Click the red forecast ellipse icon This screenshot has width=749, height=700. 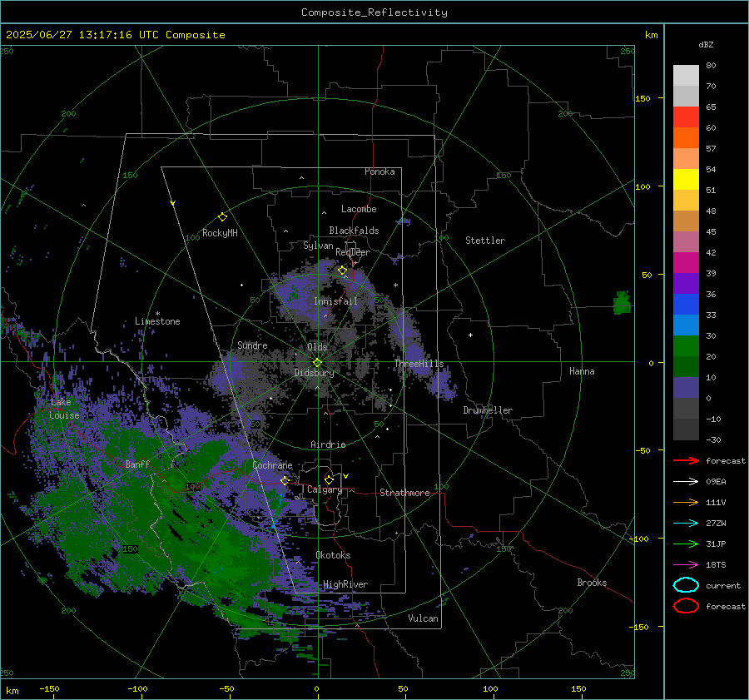coord(686,606)
